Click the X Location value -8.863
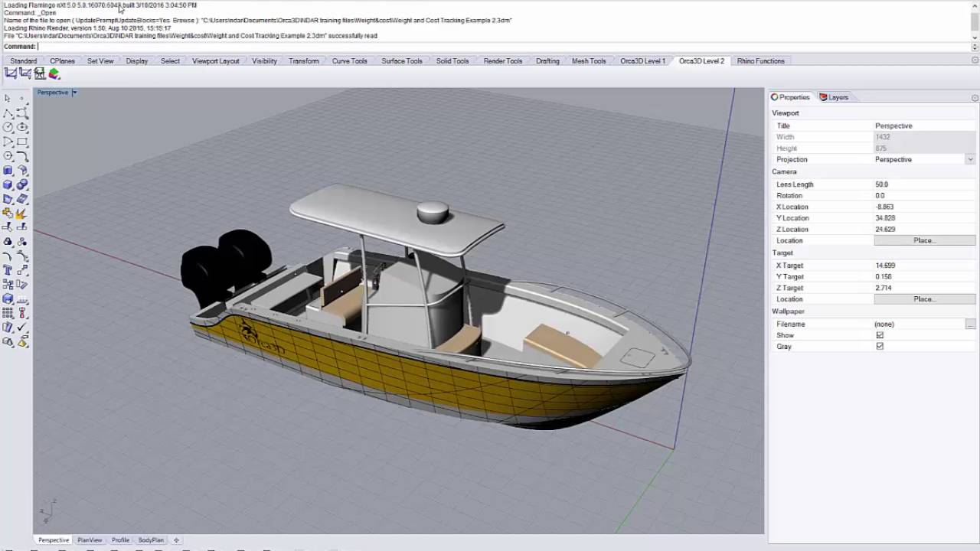 tap(925, 207)
